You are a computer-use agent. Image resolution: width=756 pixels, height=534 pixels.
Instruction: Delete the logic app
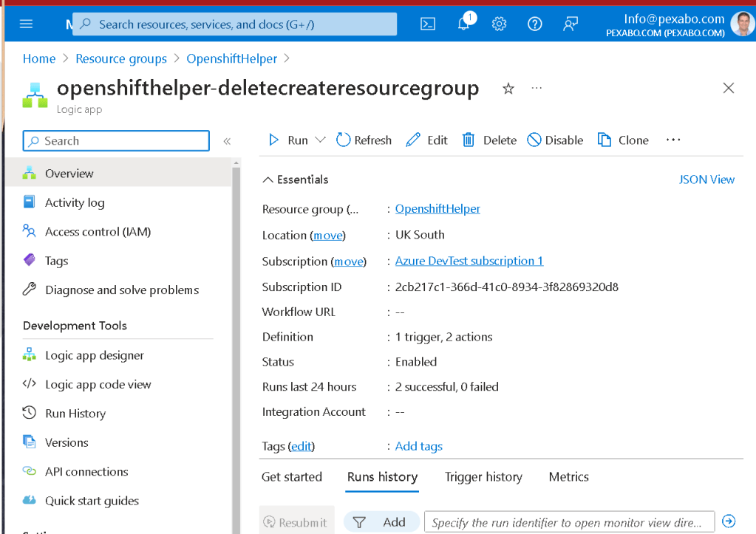pyautogui.click(x=489, y=140)
